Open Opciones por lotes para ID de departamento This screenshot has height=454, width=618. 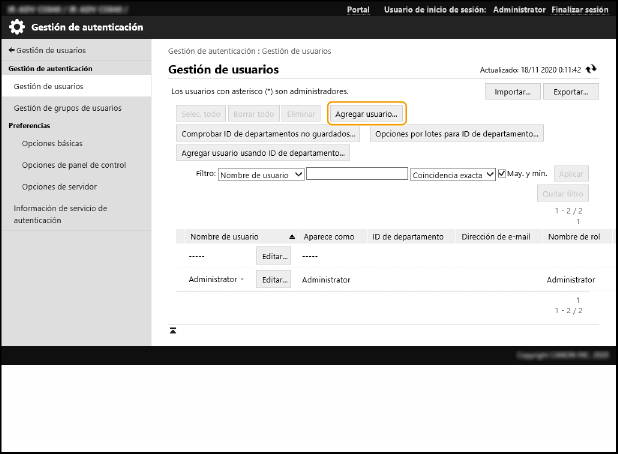pos(457,133)
